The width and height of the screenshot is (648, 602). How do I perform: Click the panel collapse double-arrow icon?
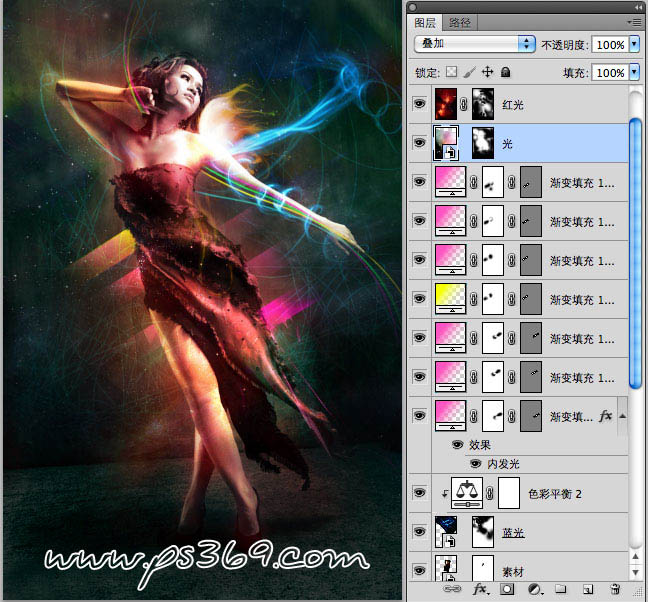(639, 7)
